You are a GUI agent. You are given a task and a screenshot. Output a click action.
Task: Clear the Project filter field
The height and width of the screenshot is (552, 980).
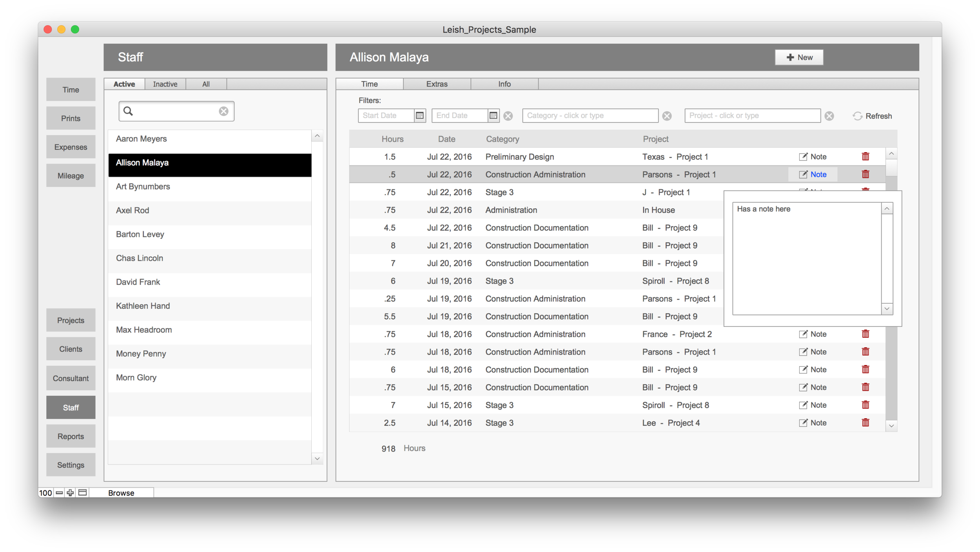(829, 116)
